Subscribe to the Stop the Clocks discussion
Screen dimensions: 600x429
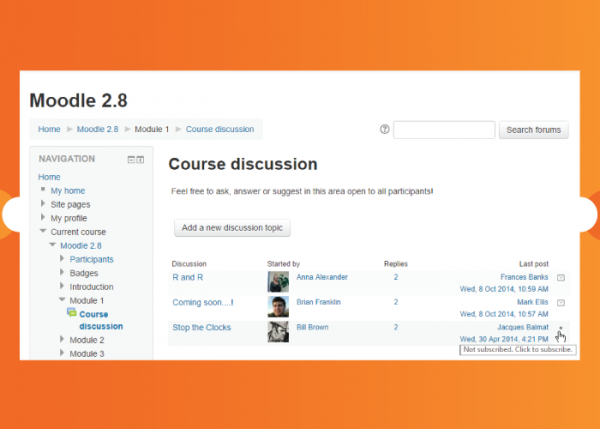tap(561, 328)
